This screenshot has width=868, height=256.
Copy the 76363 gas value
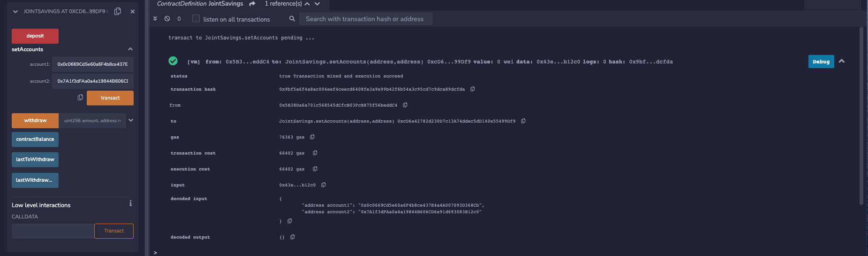point(312,137)
